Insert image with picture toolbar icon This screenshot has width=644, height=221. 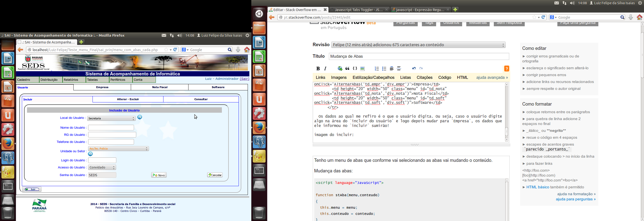[x=362, y=69]
